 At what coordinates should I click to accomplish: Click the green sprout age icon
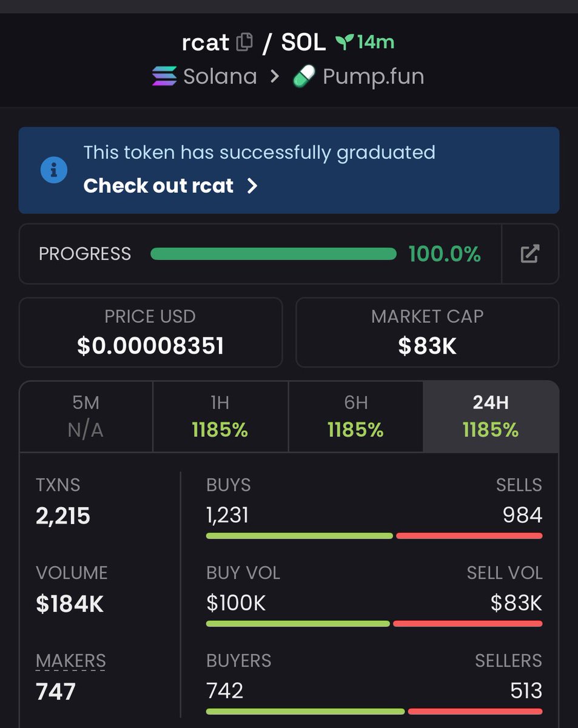[344, 42]
